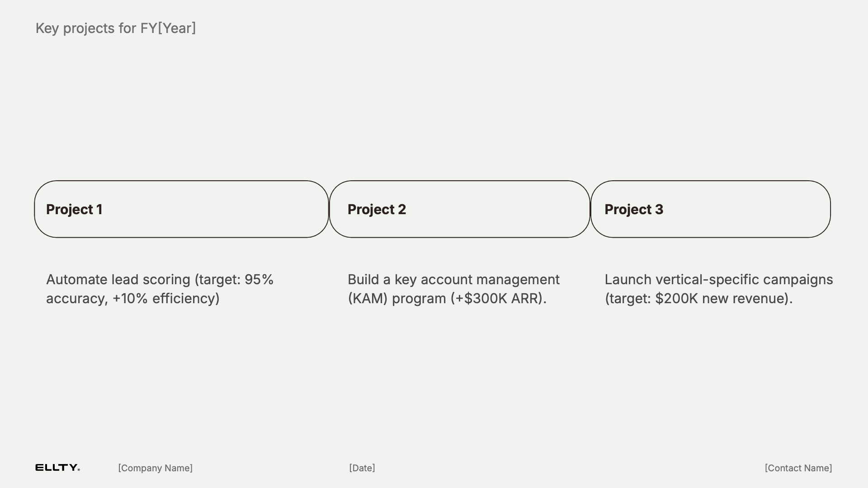Select the 'Project 3' heading text
The image size is (868, 488).
tap(634, 209)
